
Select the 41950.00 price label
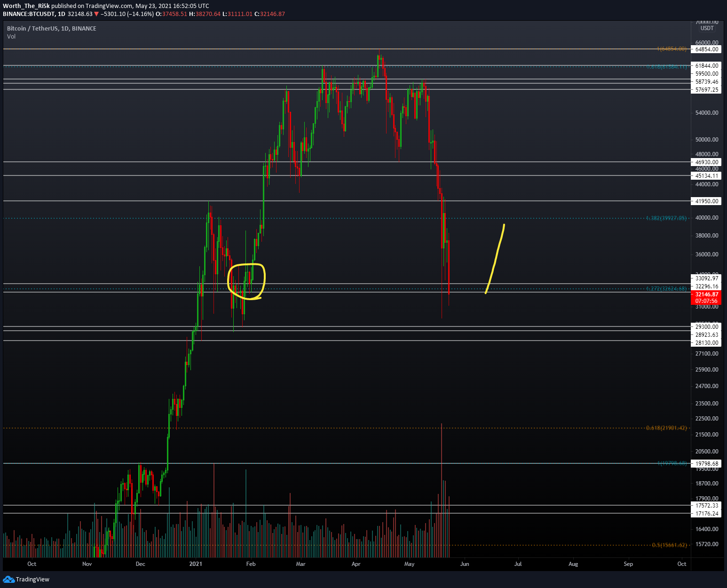[706, 201]
